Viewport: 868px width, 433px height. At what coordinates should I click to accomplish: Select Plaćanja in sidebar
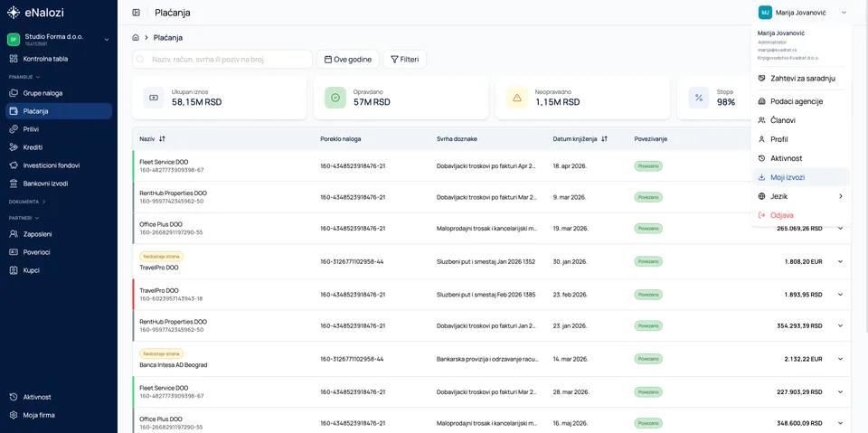[59, 111]
